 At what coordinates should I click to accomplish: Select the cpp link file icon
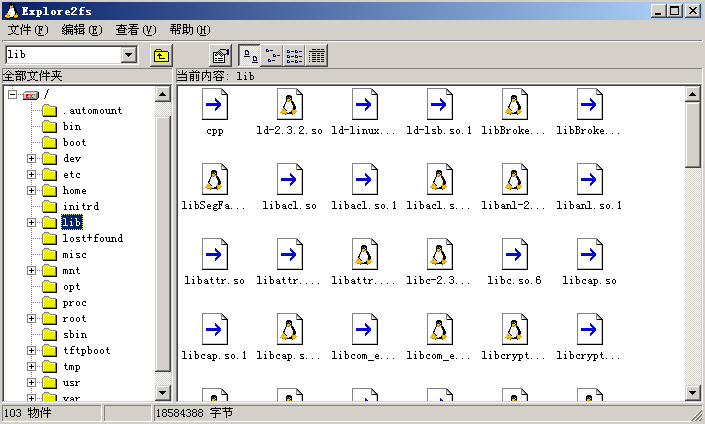[214, 104]
